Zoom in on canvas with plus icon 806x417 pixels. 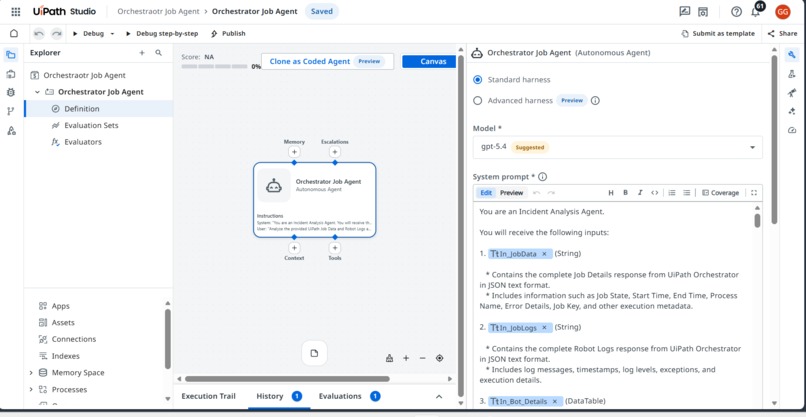pyautogui.click(x=406, y=358)
